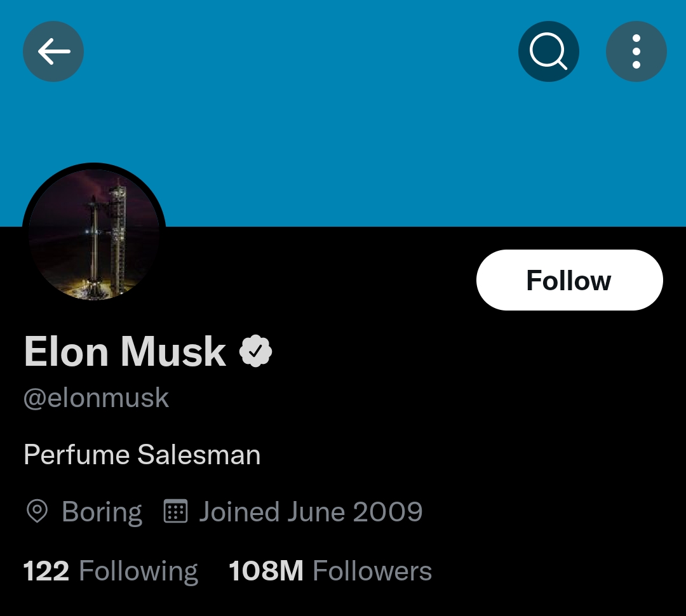Tap the magnifying glass to search tweets
Image resolution: width=686 pixels, height=616 pixels.
click(x=548, y=51)
